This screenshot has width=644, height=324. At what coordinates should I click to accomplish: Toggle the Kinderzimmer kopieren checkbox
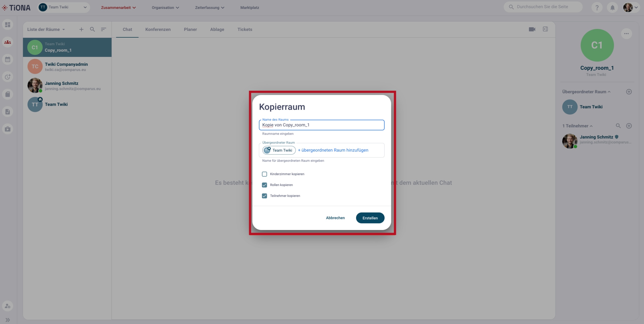tap(264, 174)
